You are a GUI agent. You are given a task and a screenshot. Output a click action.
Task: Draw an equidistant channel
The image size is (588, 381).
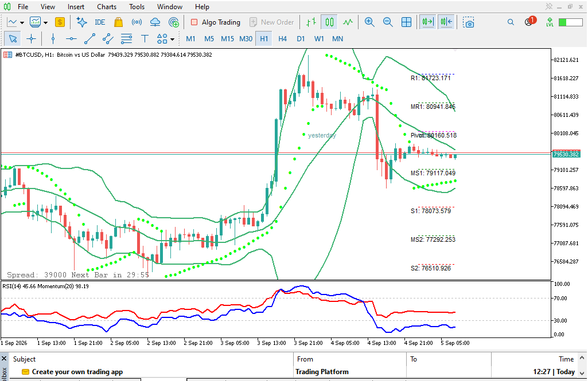(108, 38)
